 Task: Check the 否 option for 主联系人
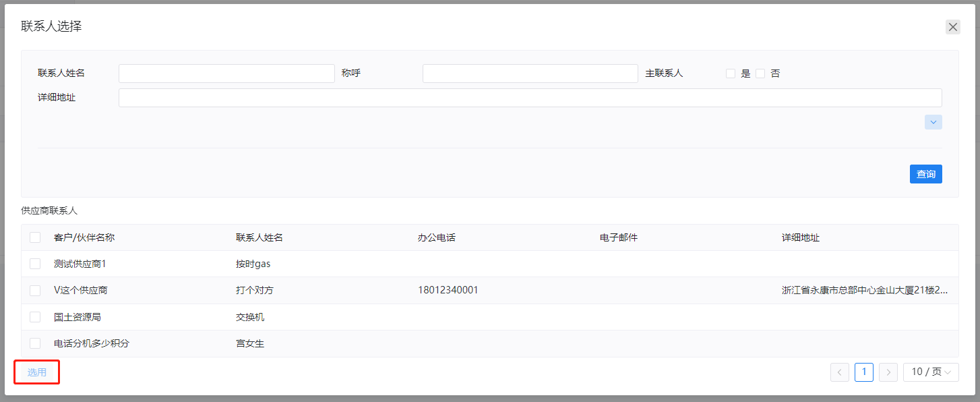coord(760,74)
